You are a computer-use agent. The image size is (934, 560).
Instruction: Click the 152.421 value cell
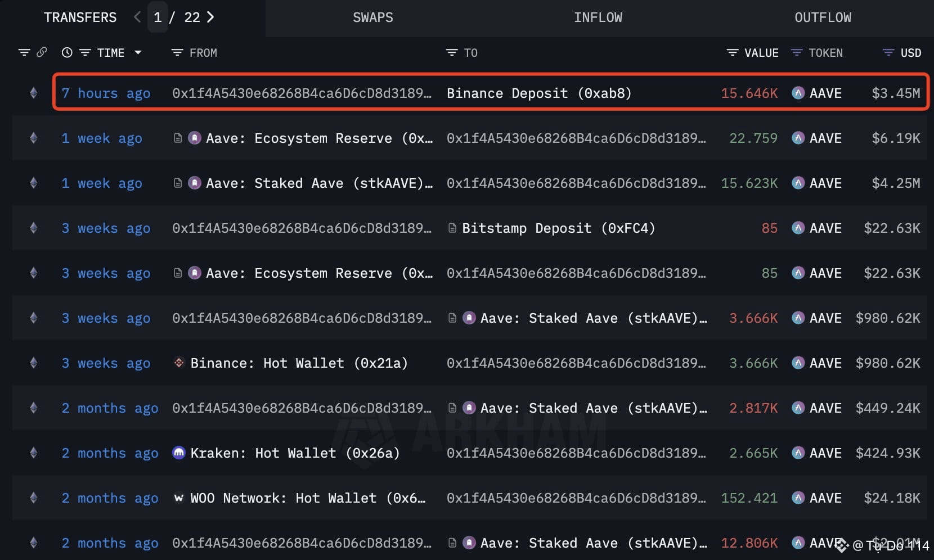tap(749, 498)
